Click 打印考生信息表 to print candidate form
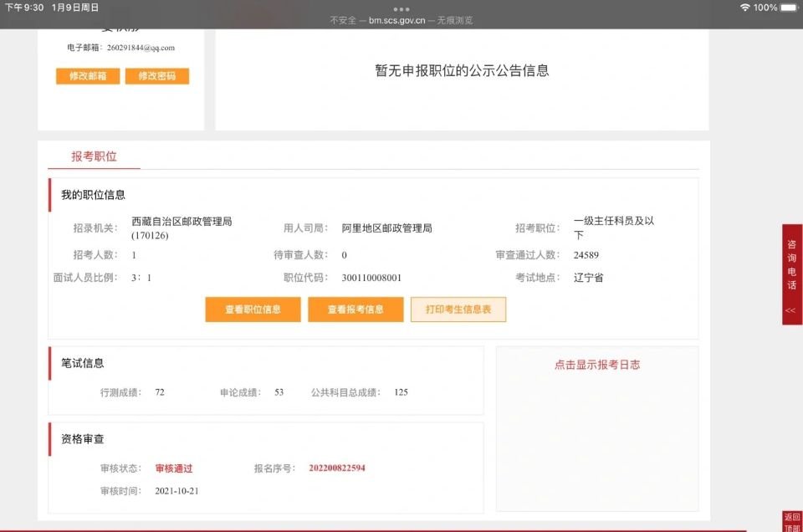The height and width of the screenshot is (532, 803). pyautogui.click(x=458, y=309)
